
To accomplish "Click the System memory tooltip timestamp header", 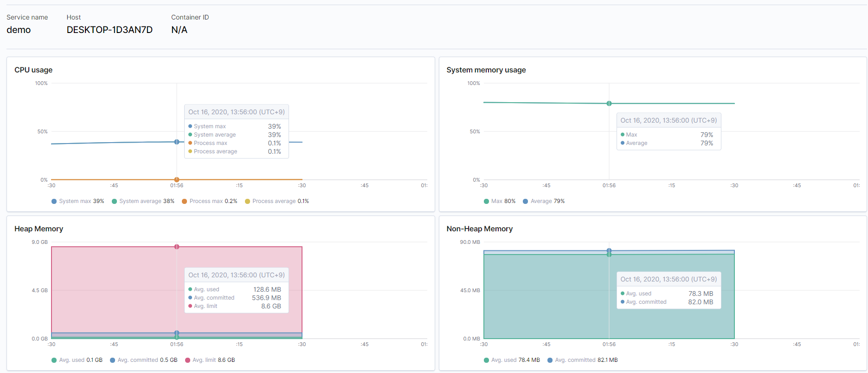I will point(669,120).
